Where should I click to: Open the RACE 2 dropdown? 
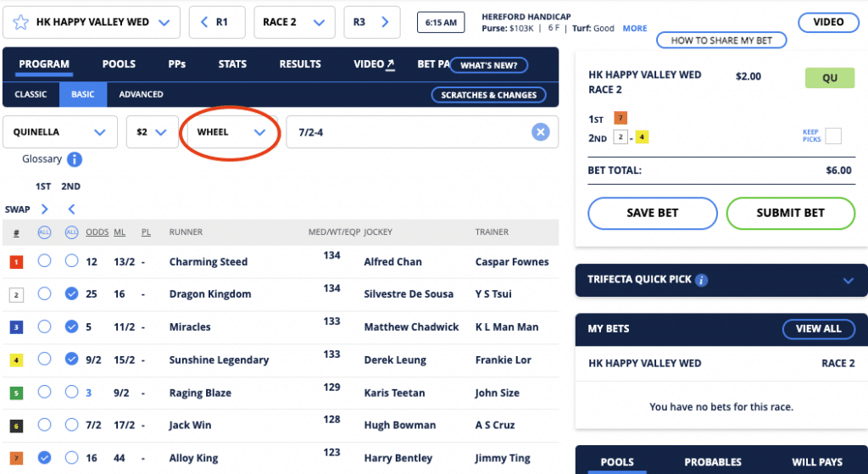pyautogui.click(x=294, y=22)
